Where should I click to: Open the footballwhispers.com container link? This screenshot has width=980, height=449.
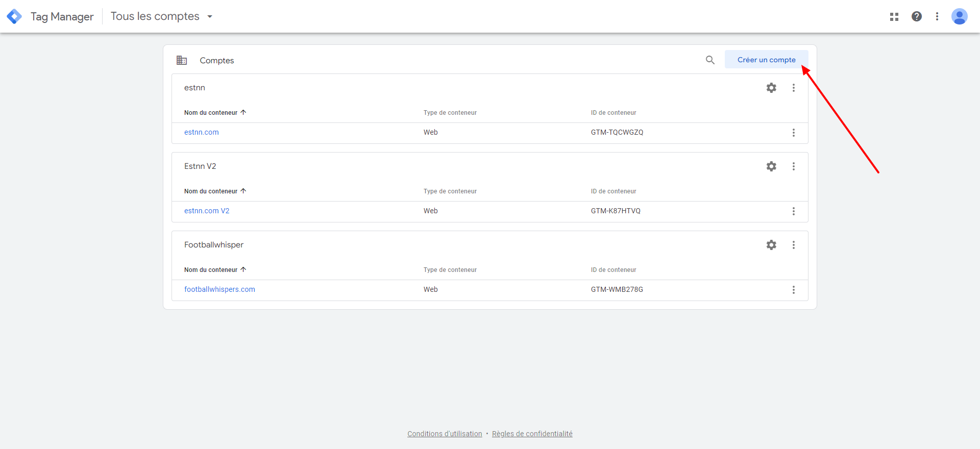pos(219,289)
